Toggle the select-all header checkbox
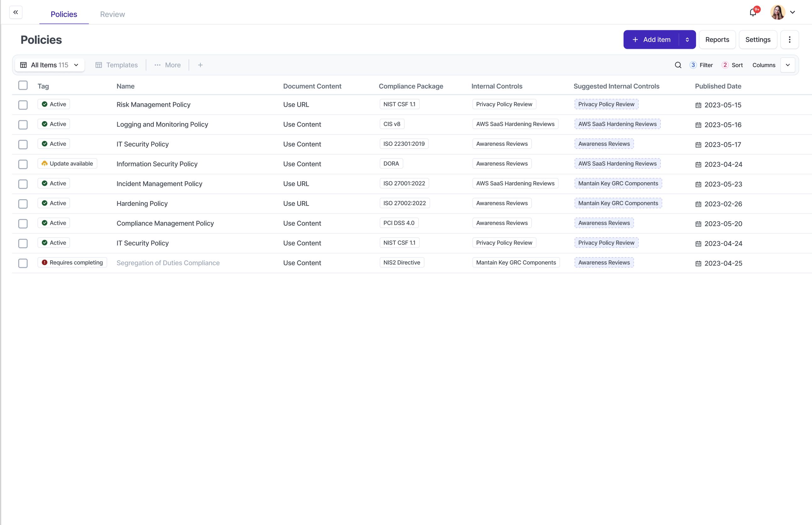The width and height of the screenshot is (812, 525). pos(23,85)
